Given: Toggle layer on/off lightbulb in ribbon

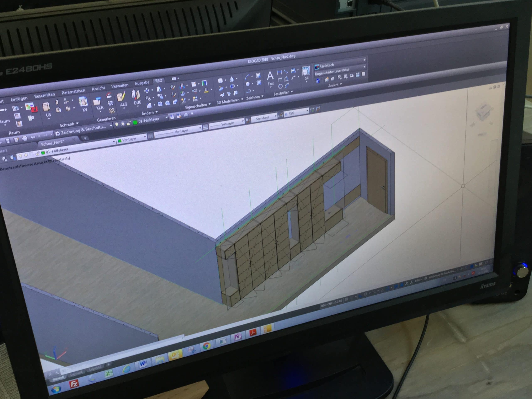Looking at the screenshot, I should click(x=117, y=124).
